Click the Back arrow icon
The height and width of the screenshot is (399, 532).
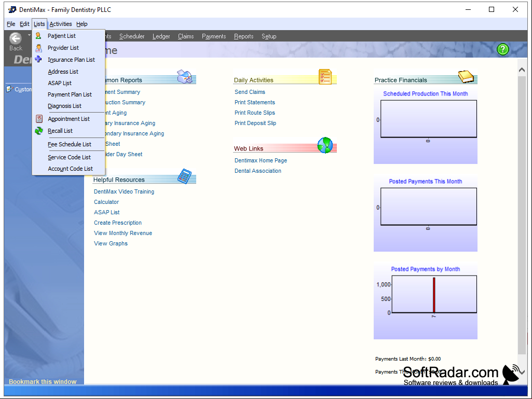[15, 38]
